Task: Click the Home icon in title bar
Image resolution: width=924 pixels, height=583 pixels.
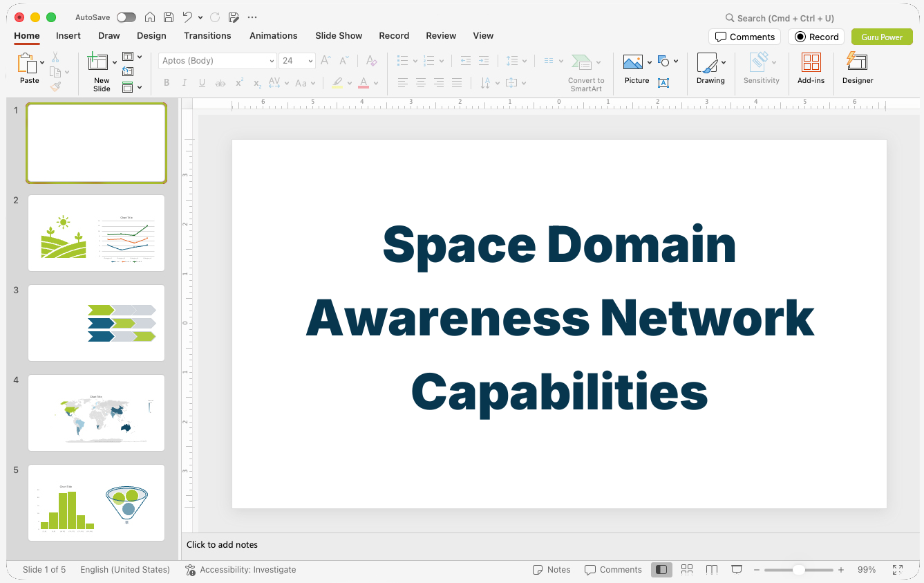Action: pos(150,17)
